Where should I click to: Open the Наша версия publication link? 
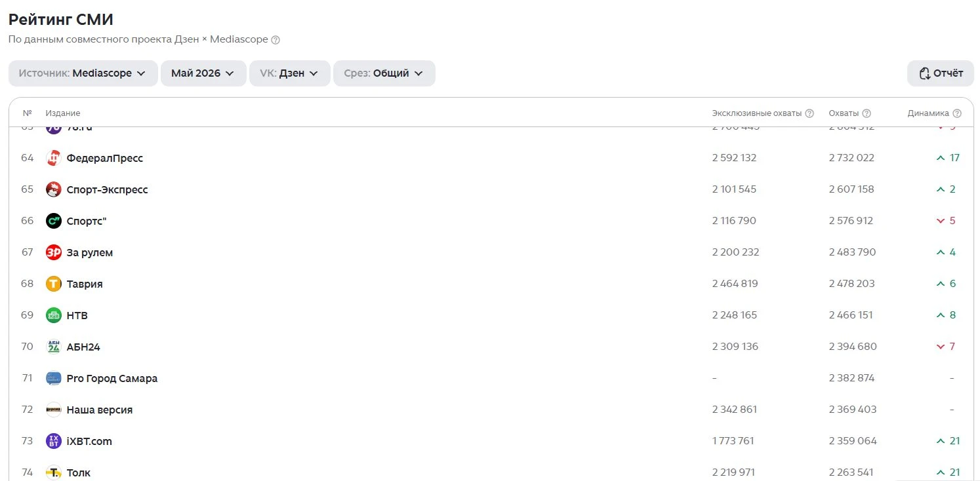(x=100, y=410)
